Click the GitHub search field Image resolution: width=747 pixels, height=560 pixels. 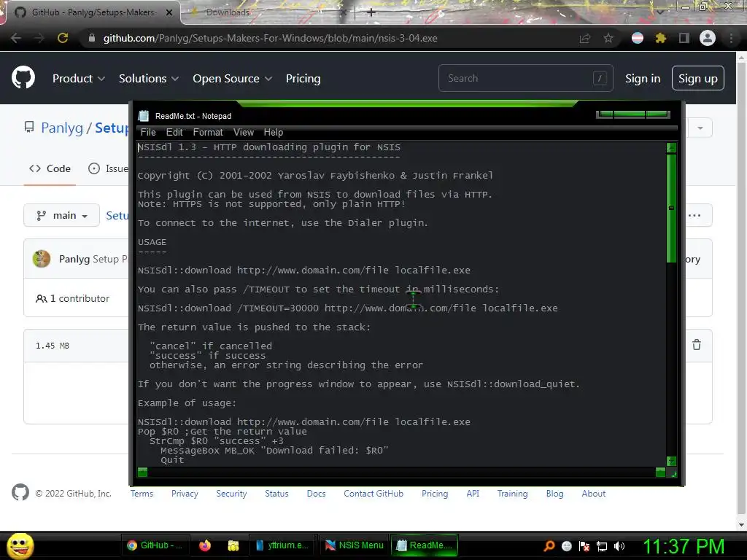(525, 78)
